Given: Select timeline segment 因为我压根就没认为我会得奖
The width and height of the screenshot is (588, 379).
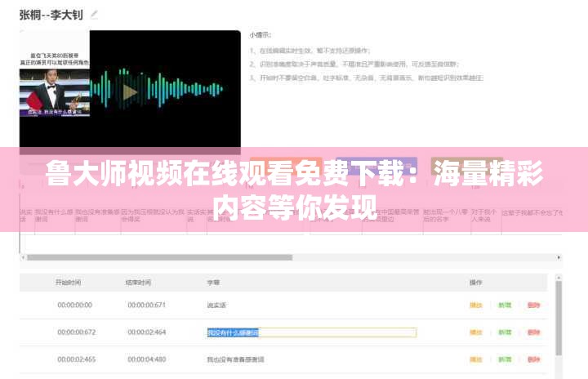Looking at the screenshot, I should click(153, 216).
